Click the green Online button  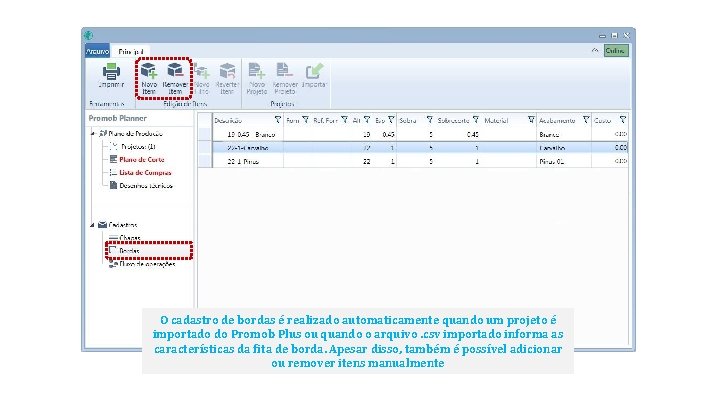[616, 51]
